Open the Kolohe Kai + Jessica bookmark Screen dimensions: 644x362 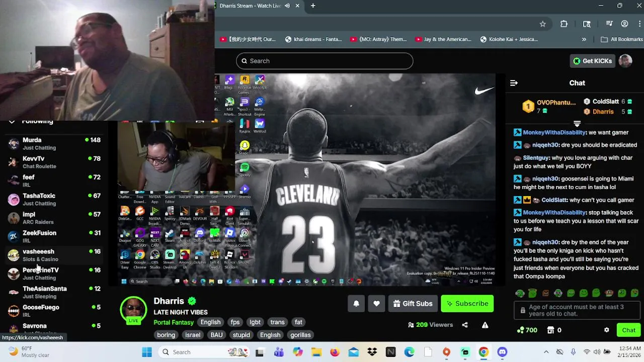(x=509, y=39)
